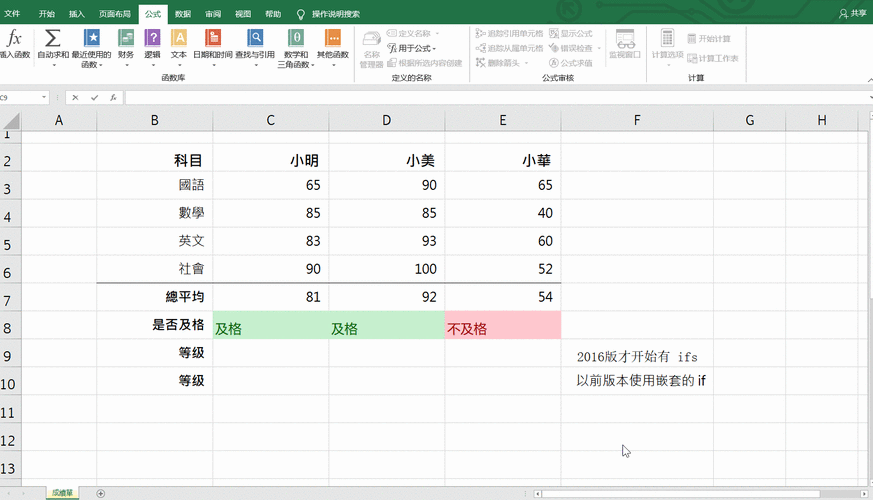Screen dimensions: 873x500
Task: Click the Share (共享) button
Action: [852, 13]
